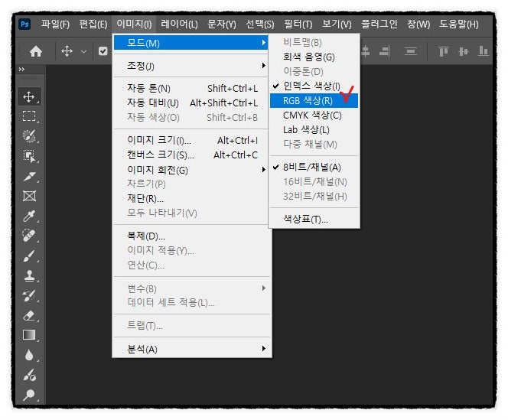508x420 pixels.
Task: Select the History Brush tool
Action: pyautogui.click(x=29, y=295)
